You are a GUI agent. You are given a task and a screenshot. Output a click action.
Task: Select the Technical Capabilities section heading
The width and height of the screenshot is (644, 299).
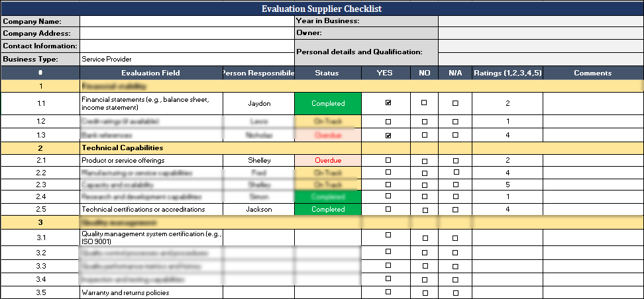pos(123,148)
